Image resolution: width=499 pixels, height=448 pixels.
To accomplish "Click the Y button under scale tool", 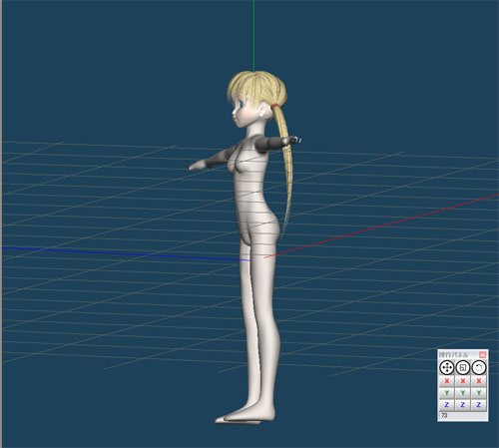I will [463, 393].
